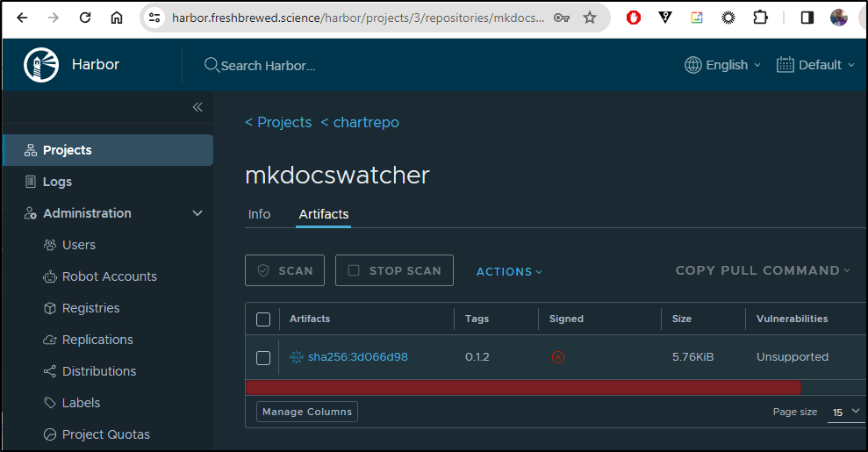Reload the page with the refresh icon
This screenshot has width=868, height=452.
click(x=85, y=18)
